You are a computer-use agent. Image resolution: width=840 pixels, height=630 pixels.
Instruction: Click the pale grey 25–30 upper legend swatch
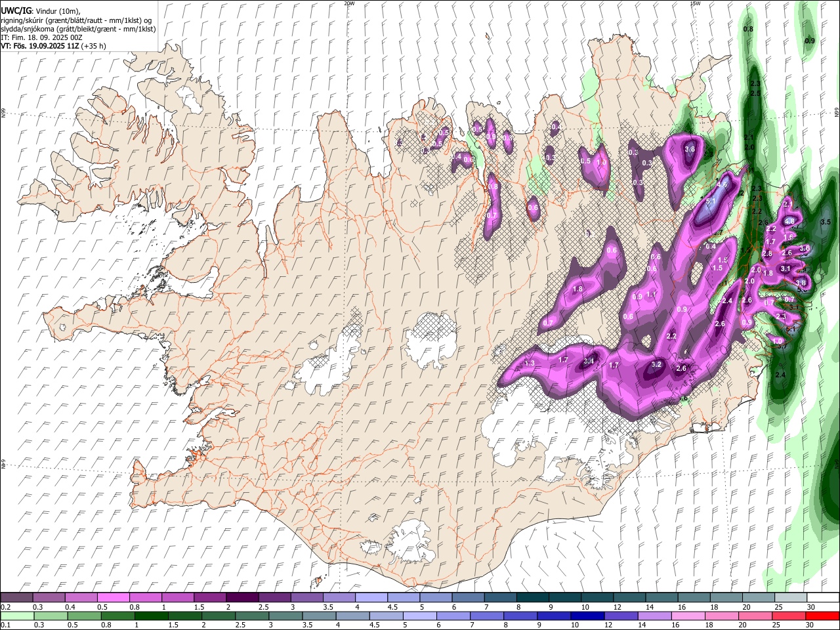pyautogui.click(x=791, y=597)
